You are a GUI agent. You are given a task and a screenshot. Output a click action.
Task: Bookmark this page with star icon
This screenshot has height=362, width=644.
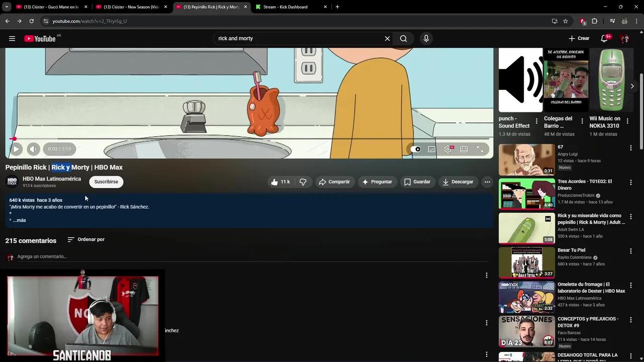point(566,21)
